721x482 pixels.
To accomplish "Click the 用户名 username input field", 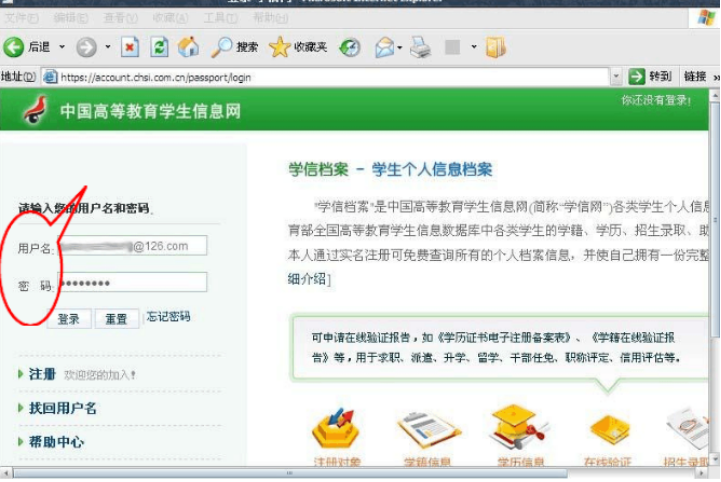I will tap(132, 246).
